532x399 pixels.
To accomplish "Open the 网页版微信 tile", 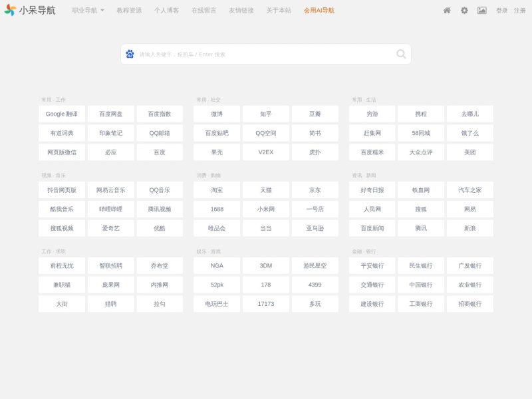I will click(62, 152).
